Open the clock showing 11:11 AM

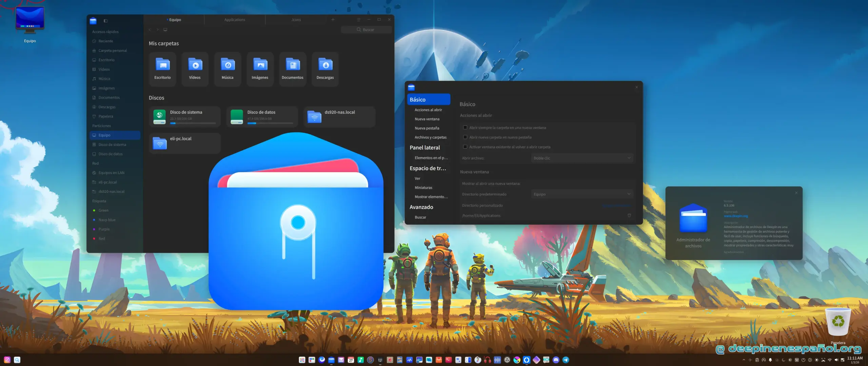855,360
